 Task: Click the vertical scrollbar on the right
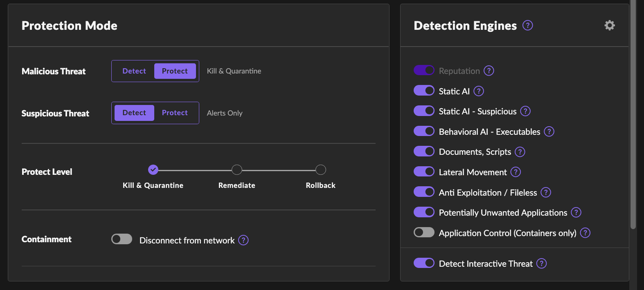point(633,114)
